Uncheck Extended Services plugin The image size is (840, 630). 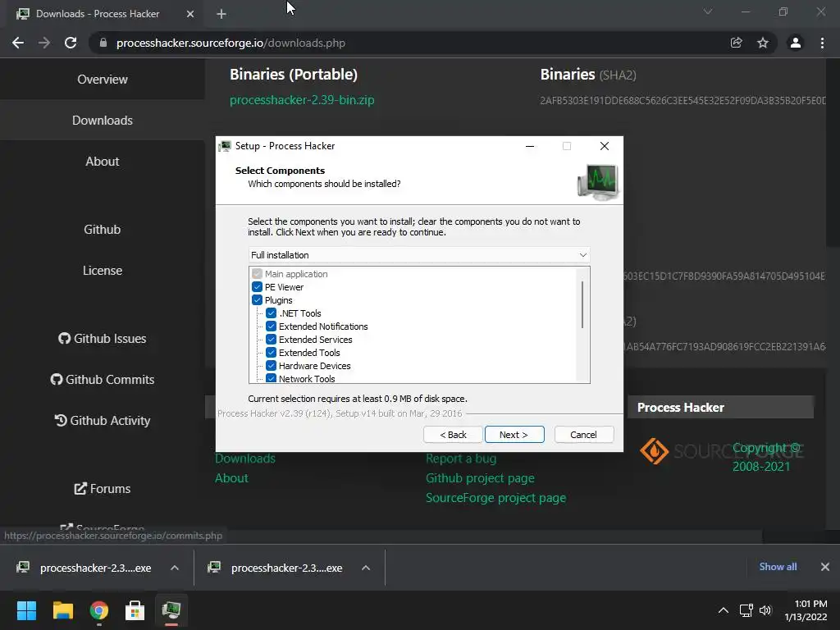point(271,340)
